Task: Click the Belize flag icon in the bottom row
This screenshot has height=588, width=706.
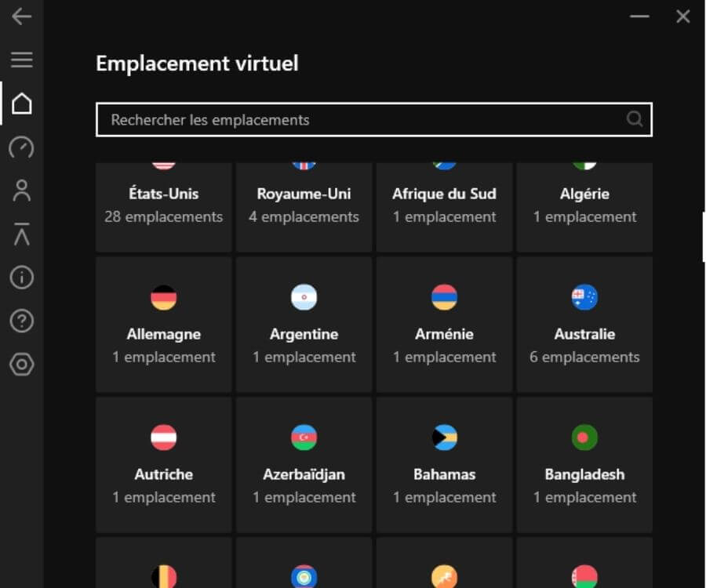Action: [304, 576]
